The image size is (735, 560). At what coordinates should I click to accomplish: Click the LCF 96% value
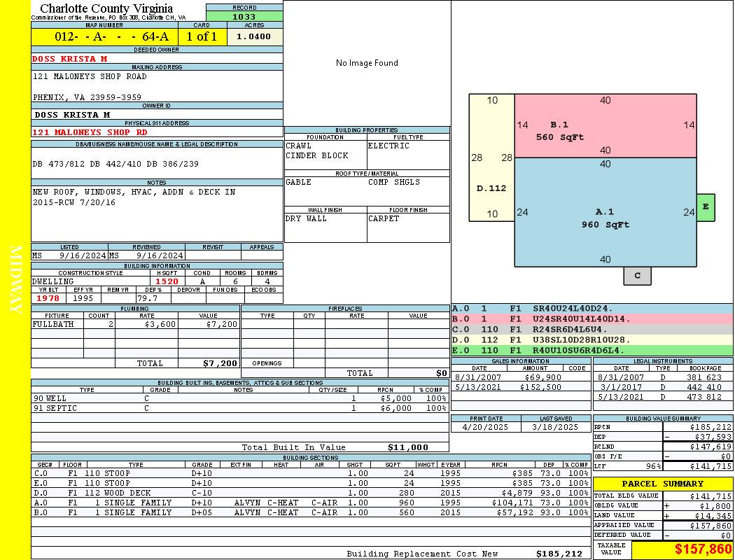(653, 467)
